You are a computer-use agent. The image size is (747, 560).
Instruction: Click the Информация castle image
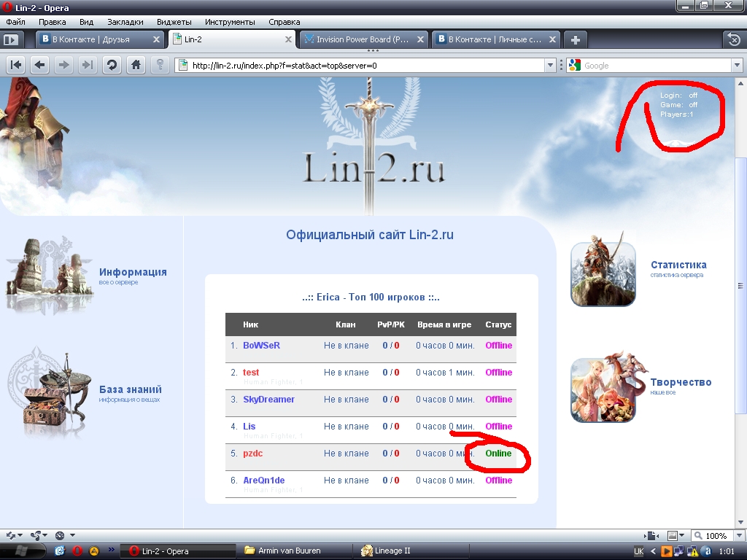tap(50, 275)
